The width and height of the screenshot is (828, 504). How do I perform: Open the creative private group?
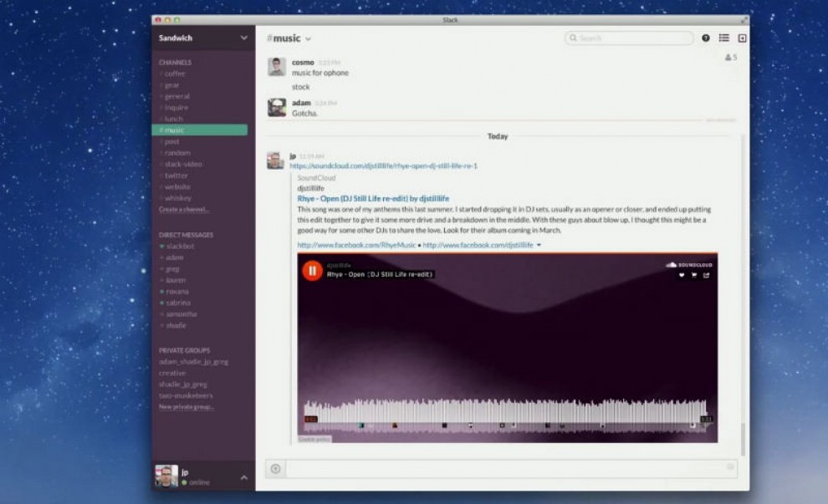(172, 373)
